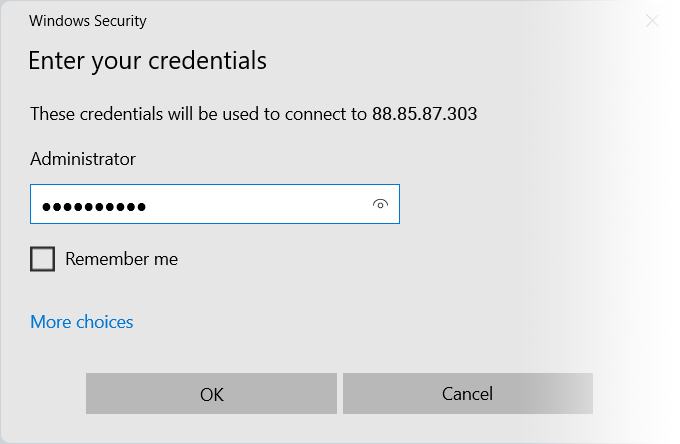Reveal the password with the eye icon
680x444 pixels.
pos(380,204)
